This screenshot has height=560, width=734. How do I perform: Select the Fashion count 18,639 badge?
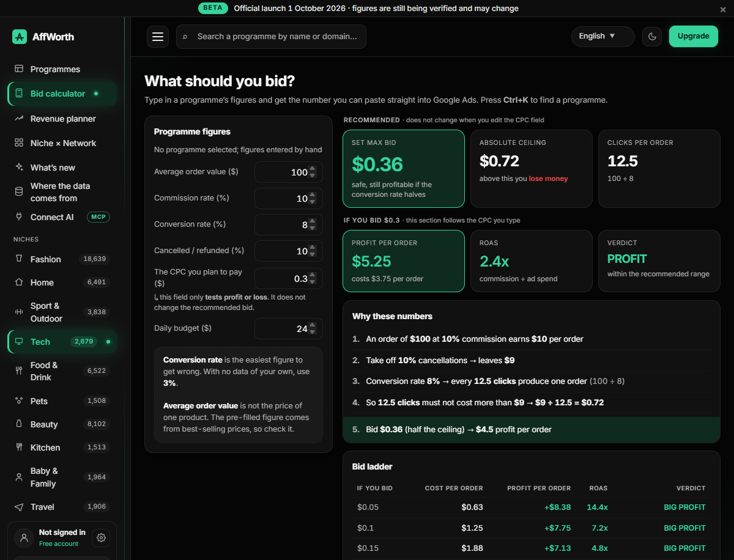pyautogui.click(x=95, y=259)
